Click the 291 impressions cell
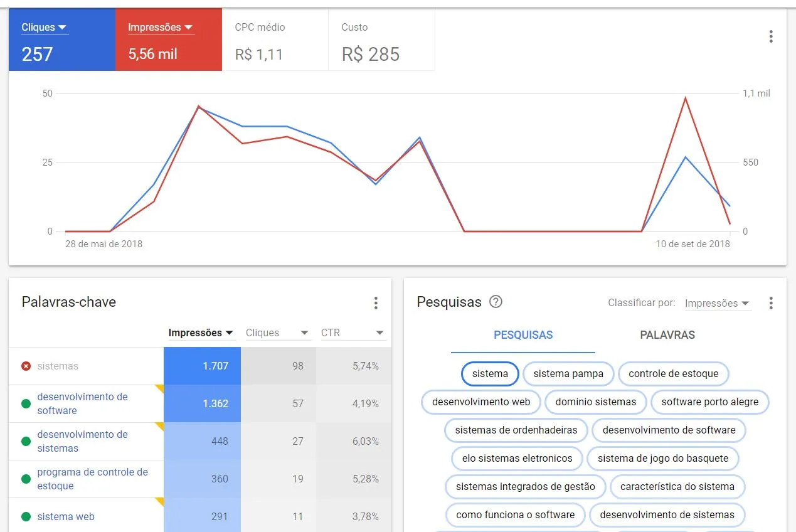 click(202, 516)
